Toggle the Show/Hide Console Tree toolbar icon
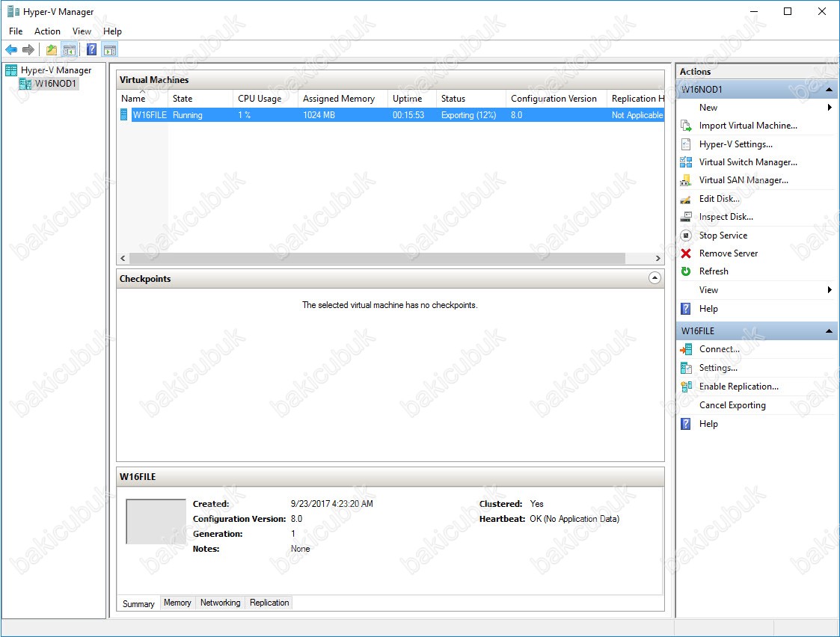 (69, 50)
